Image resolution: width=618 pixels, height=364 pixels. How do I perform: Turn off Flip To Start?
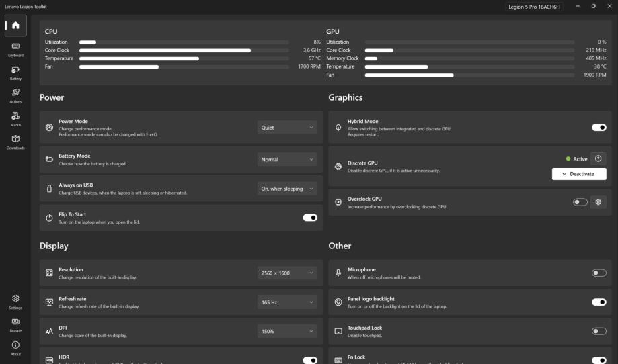310,218
